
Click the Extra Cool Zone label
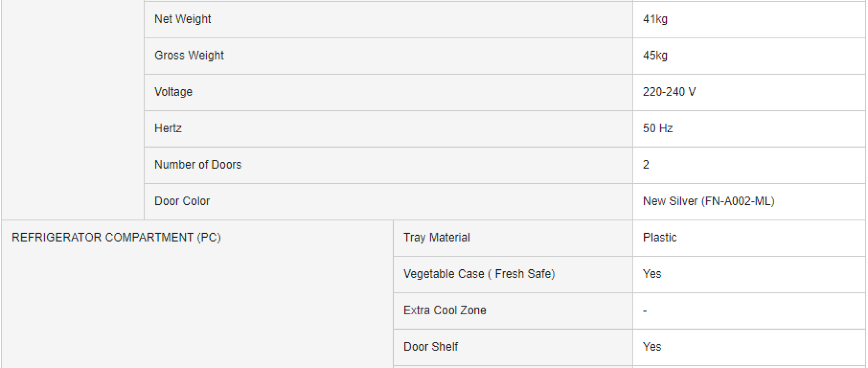click(445, 310)
